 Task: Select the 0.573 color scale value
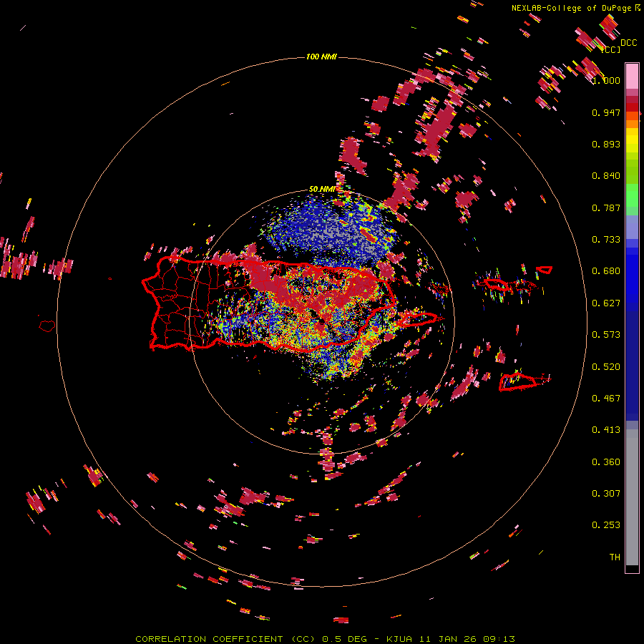pyautogui.click(x=606, y=335)
